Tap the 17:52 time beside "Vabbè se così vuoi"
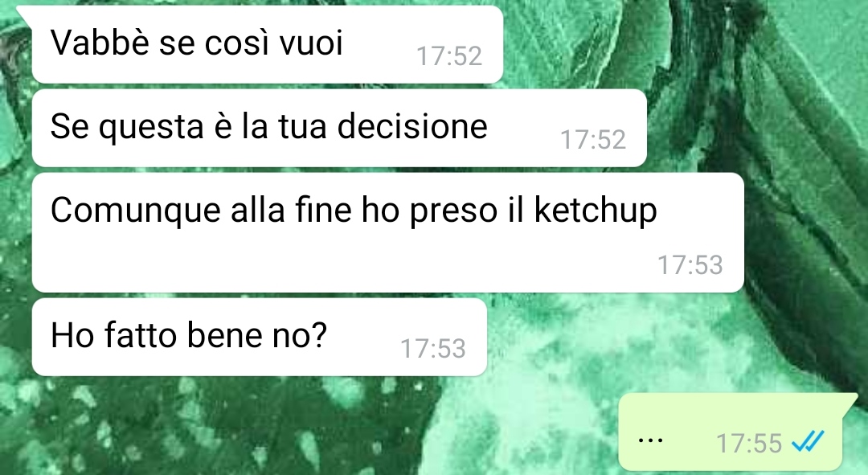Screen dimensions: 868x475 point(449,56)
